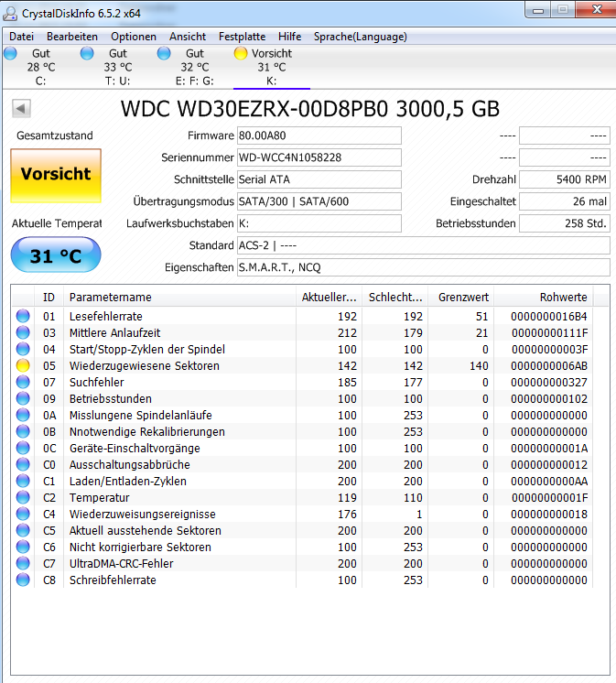Click status icon for Laden/Entladen-Zyklen
The image size is (616, 683).
coord(23,482)
